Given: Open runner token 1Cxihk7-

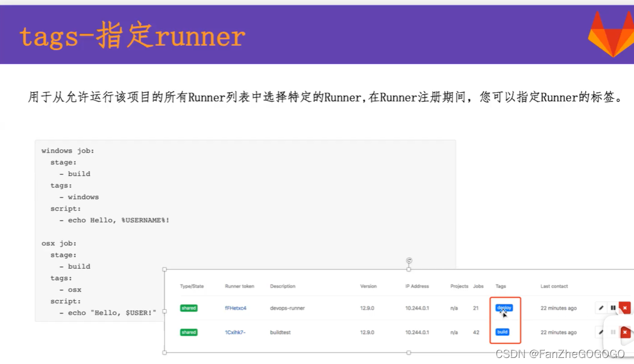Looking at the screenshot, I should pyautogui.click(x=235, y=333).
